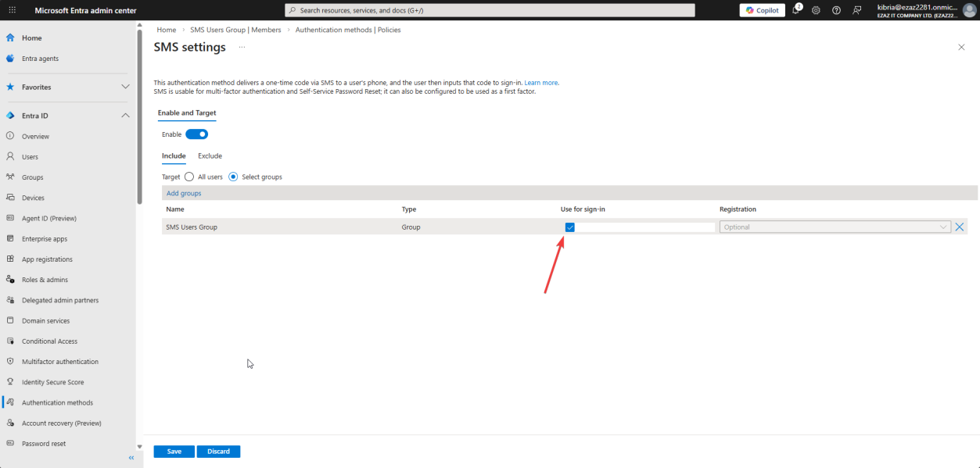Open the Copilot button

point(762,10)
